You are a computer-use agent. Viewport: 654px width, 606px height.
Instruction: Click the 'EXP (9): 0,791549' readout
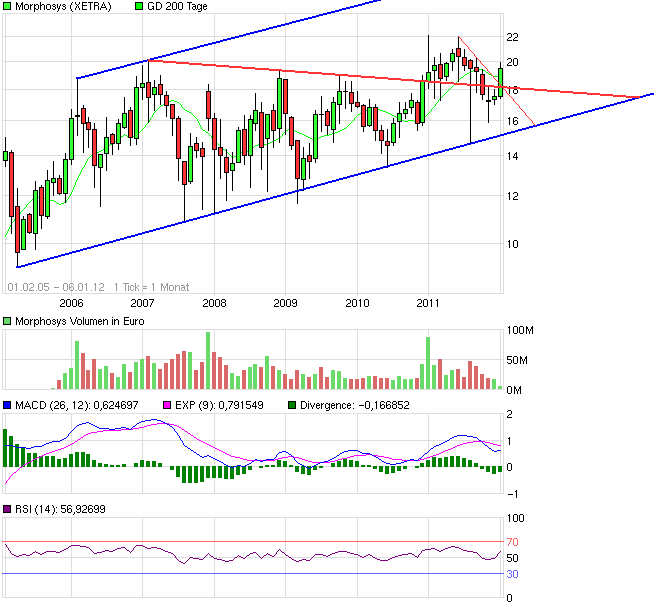(219, 405)
